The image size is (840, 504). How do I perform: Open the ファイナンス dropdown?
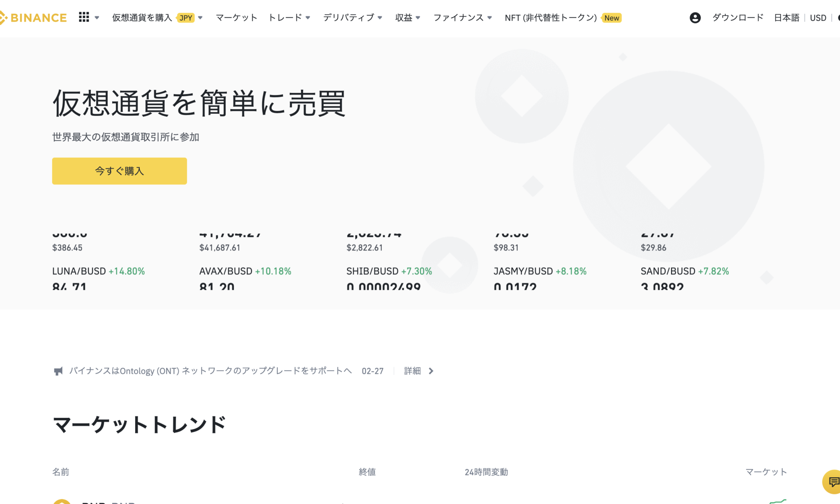[x=459, y=18]
